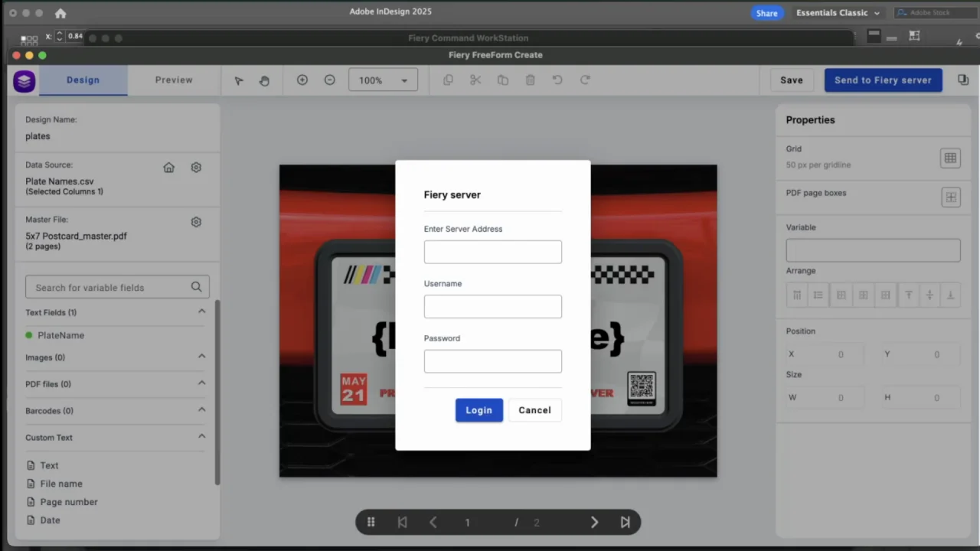Screen dimensions: 980x551
Task: Jump to last page icon
Action: (x=625, y=522)
